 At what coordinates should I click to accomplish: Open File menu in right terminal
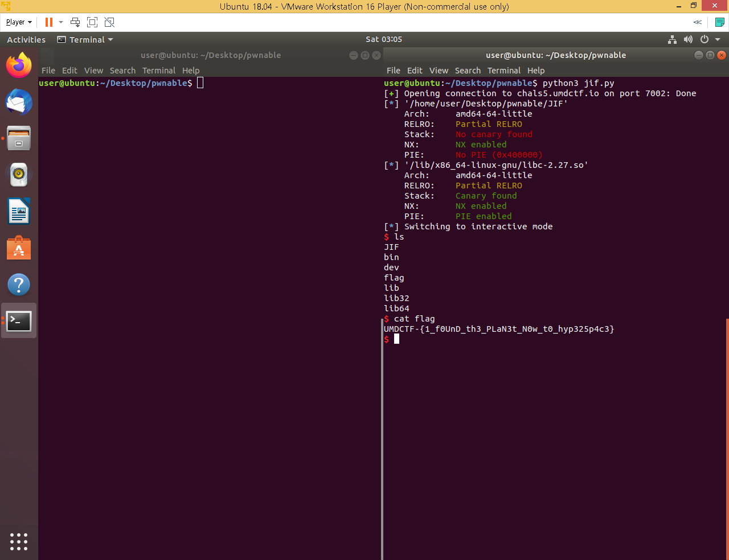[x=394, y=71]
